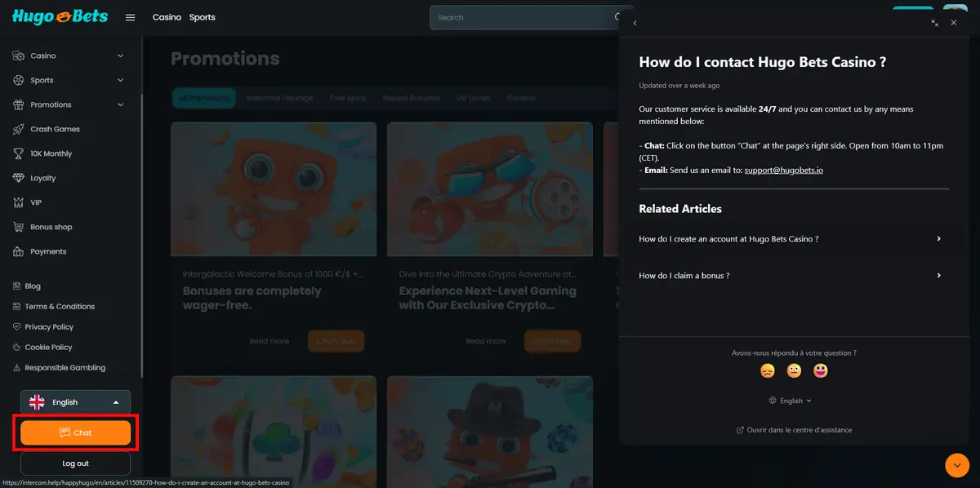Click the Crash Games rocket icon
Screen dimensions: 980x488
pyautogui.click(x=19, y=129)
